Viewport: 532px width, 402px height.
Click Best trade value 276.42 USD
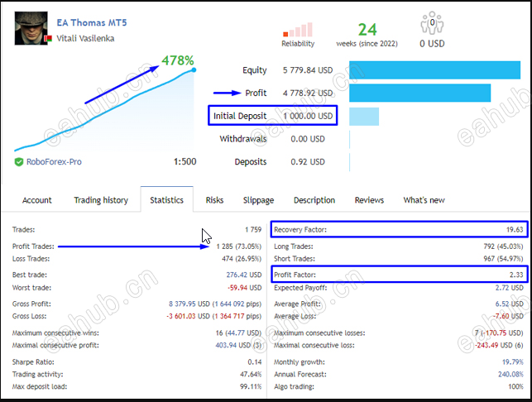click(x=244, y=275)
